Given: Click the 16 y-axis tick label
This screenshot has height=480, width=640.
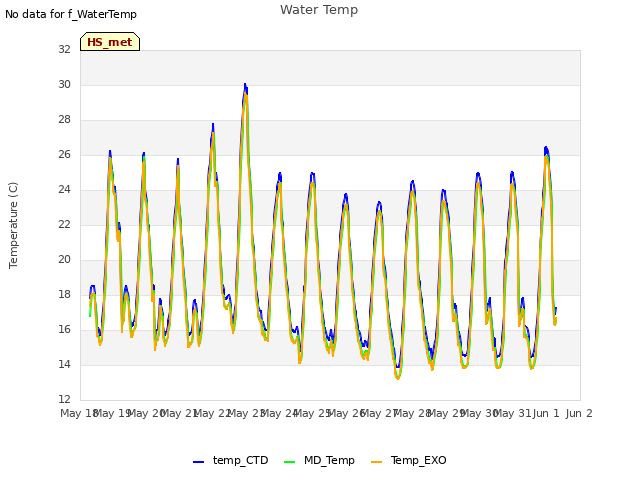Looking at the screenshot, I should (64, 330).
